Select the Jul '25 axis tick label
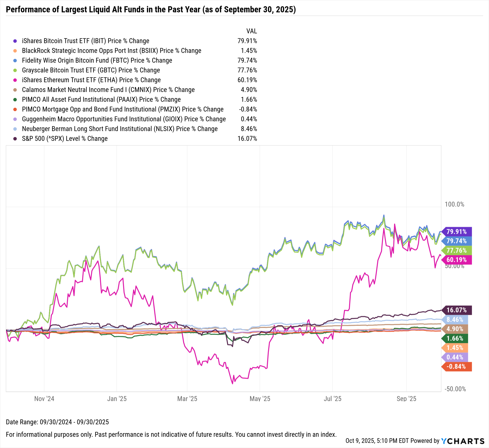This screenshot has width=489, height=448. click(x=333, y=399)
